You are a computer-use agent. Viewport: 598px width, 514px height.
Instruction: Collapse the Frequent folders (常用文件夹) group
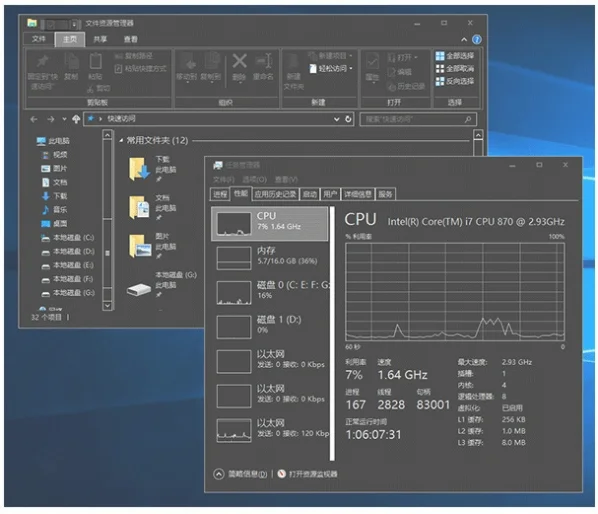[x=121, y=141]
